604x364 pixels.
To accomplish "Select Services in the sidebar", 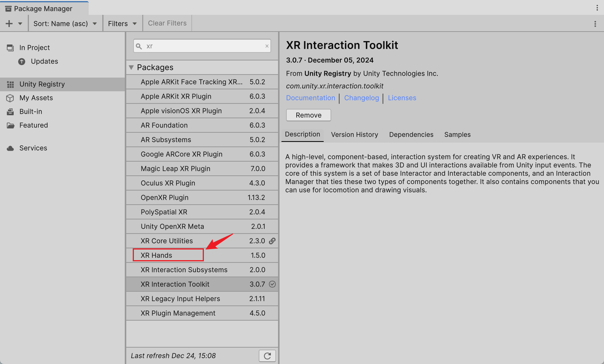I will pyautogui.click(x=62, y=148).
